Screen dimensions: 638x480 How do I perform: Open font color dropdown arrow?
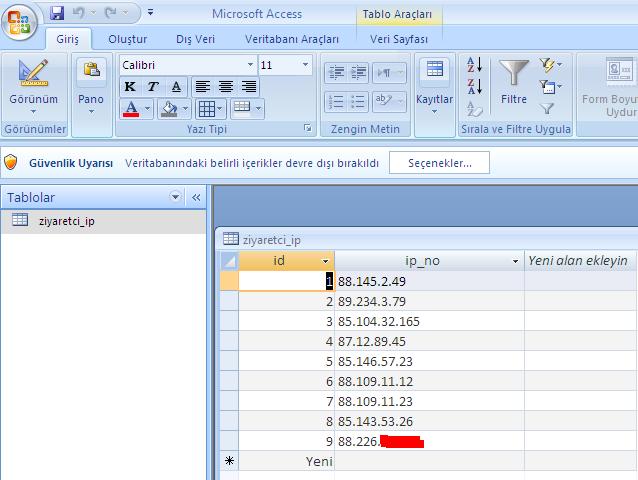(x=147, y=109)
